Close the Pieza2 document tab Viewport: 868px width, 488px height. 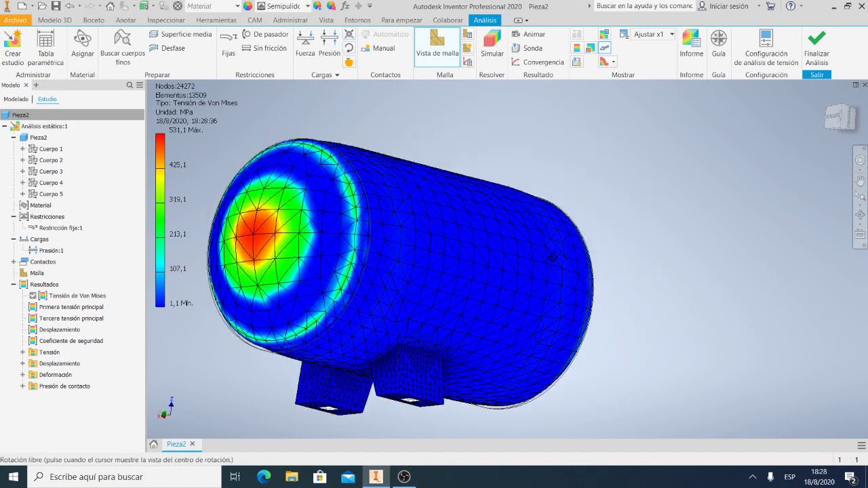(x=192, y=444)
